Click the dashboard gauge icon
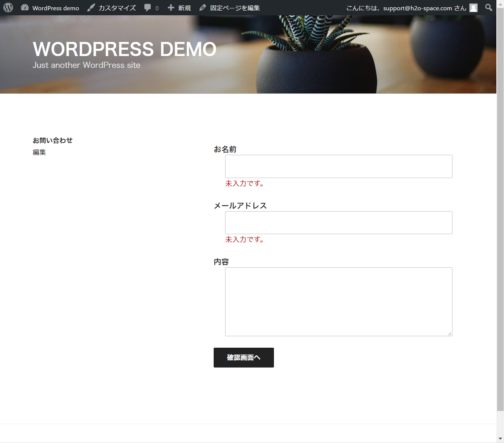504x443 pixels. pos(25,8)
